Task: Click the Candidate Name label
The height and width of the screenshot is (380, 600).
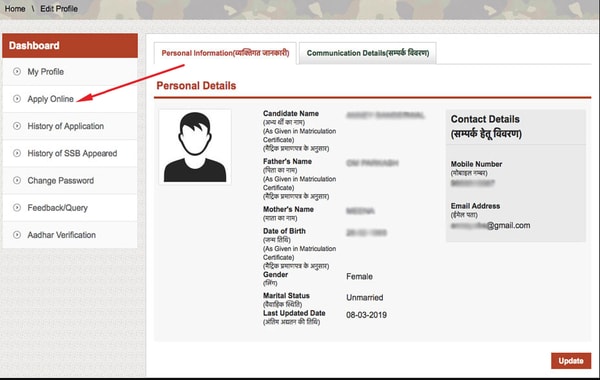Action: click(x=291, y=113)
